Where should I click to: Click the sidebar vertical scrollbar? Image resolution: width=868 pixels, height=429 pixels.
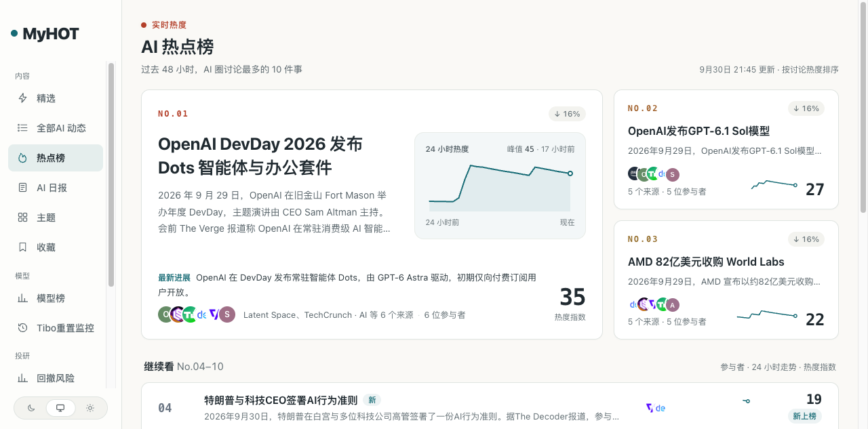coord(111,175)
